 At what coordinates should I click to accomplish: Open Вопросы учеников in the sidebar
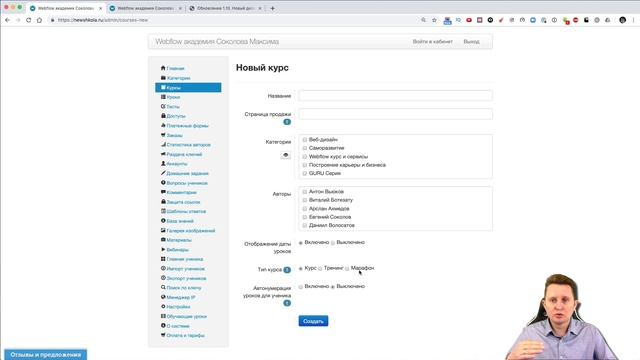click(x=187, y=183)
